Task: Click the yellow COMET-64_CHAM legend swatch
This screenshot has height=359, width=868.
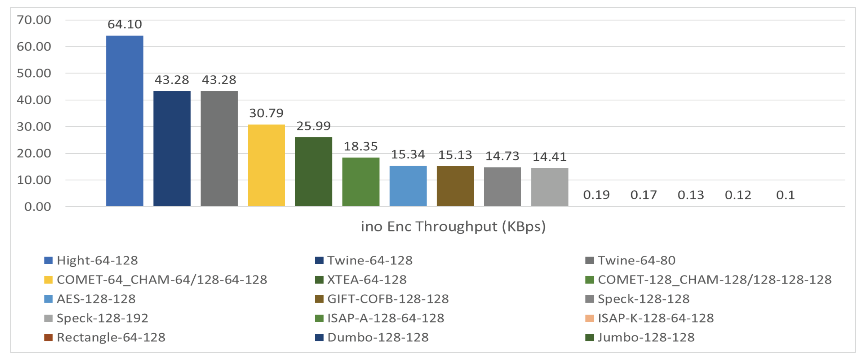Action: pyautogui.click(x=48, y=280)
